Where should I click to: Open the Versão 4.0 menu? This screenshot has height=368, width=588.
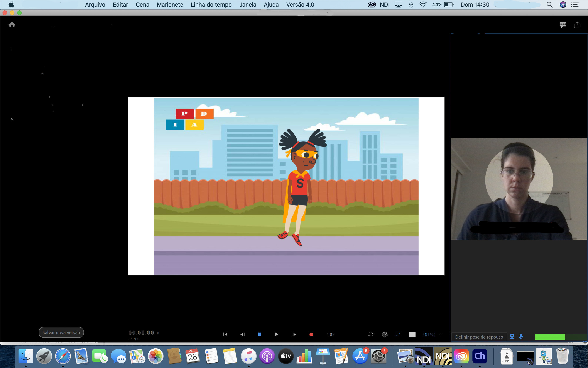(300, 5)
